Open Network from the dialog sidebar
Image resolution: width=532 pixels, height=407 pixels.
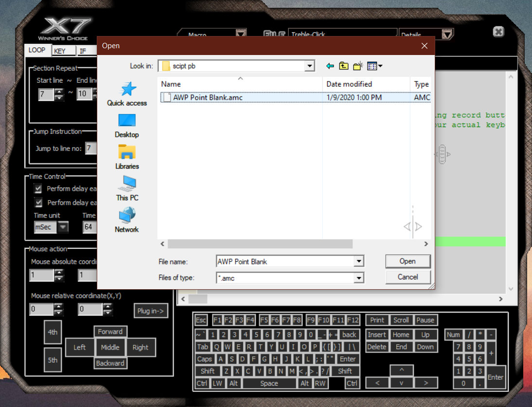tap(126, 221)
